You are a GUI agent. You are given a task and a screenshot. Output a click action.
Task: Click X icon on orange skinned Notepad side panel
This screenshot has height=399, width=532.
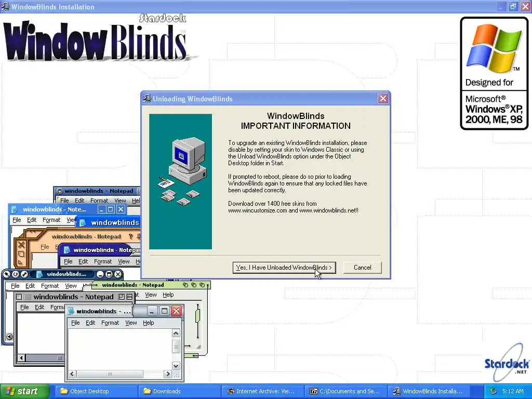coord(21,245)
